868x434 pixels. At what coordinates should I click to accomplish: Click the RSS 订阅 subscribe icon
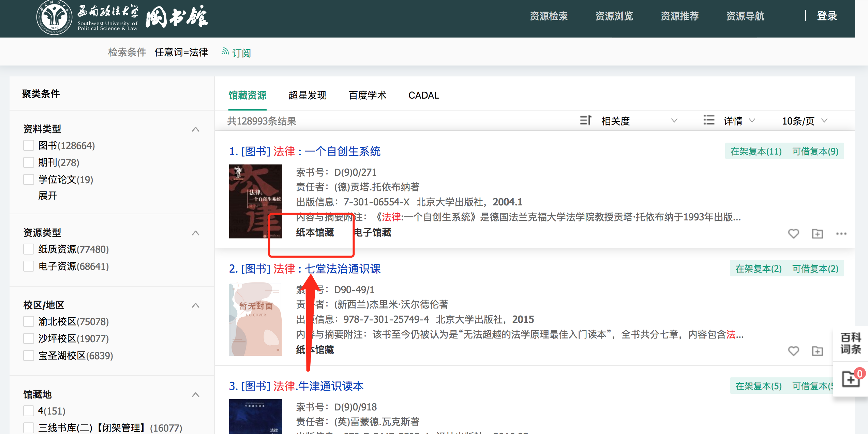(x=225, y=52)
